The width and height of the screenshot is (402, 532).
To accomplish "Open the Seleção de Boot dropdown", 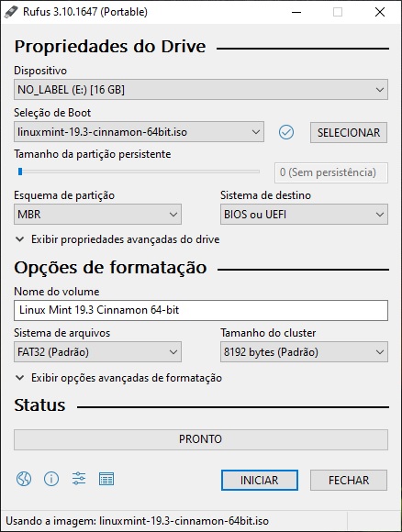I will click(x=139, y=132).
